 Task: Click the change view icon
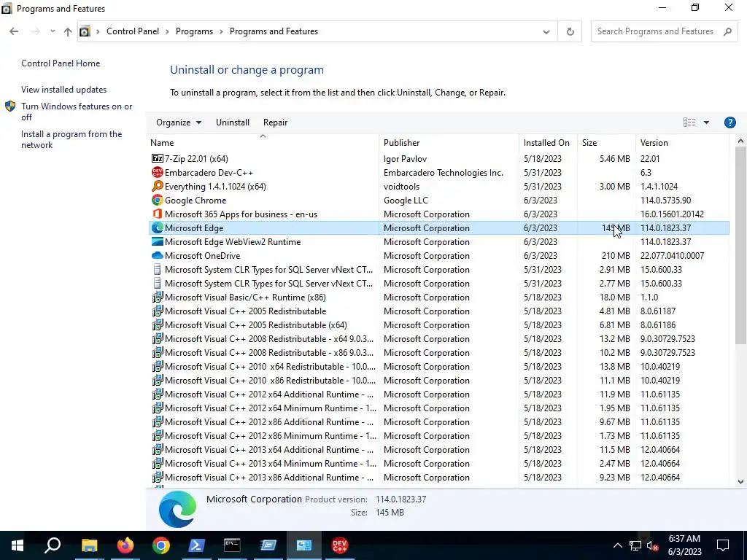click(x=689, y=122)
